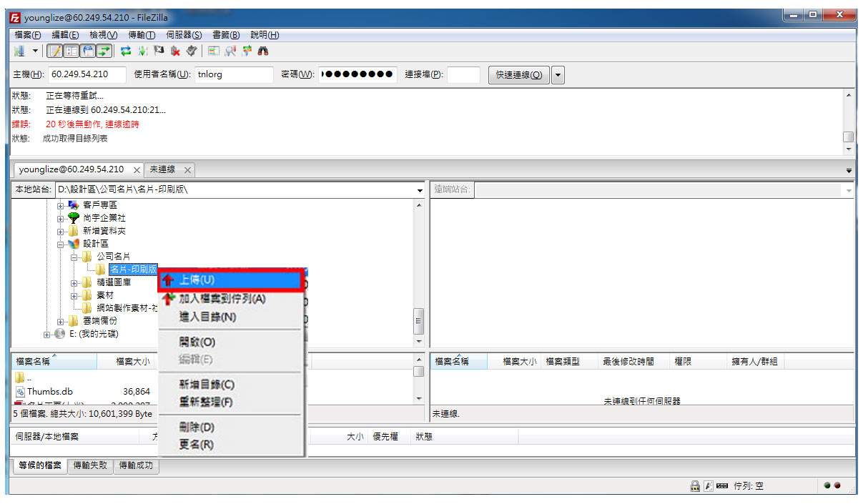Choose 更名(R) in context menu

pyautogui.click(x=231, y=445)
